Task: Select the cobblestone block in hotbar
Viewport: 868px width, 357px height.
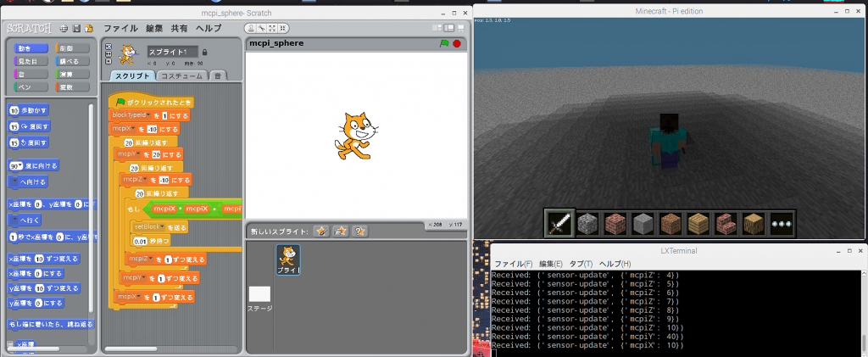Action: coord(587,224)
